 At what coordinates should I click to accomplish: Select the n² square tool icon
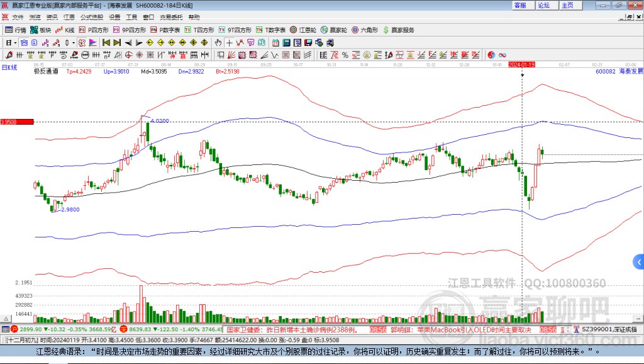pos(107,55)
